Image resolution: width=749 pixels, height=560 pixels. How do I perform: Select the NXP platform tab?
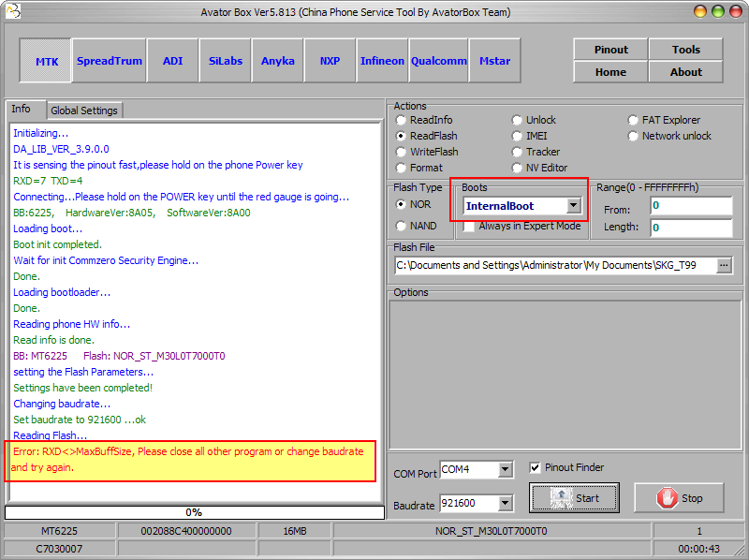(x=330, y=61)
